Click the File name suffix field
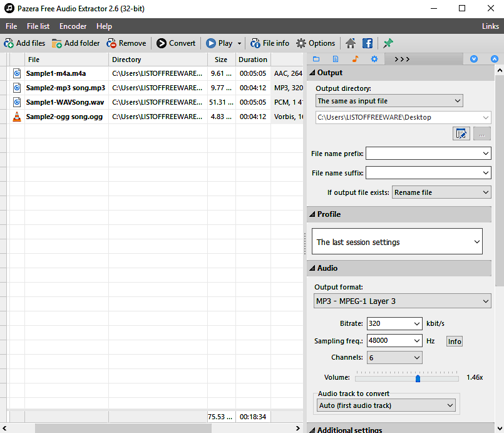This screenshot has height=433, width=504. coord(428,173)
